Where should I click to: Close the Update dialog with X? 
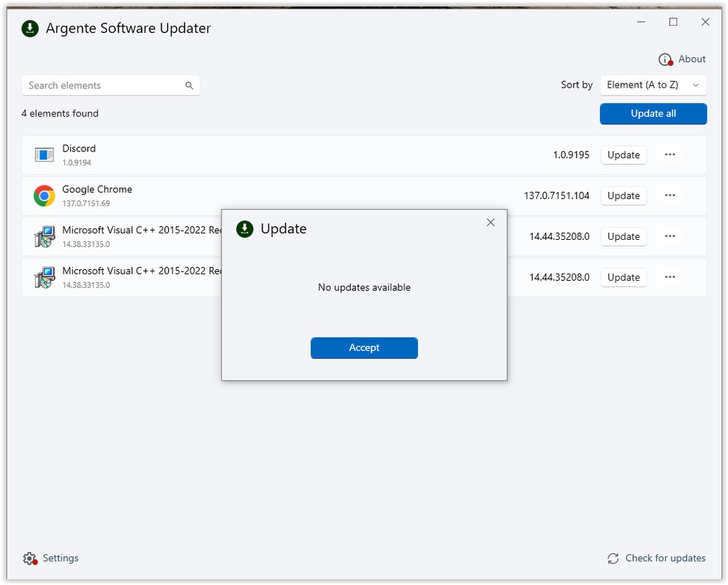(x=490, y=222)
